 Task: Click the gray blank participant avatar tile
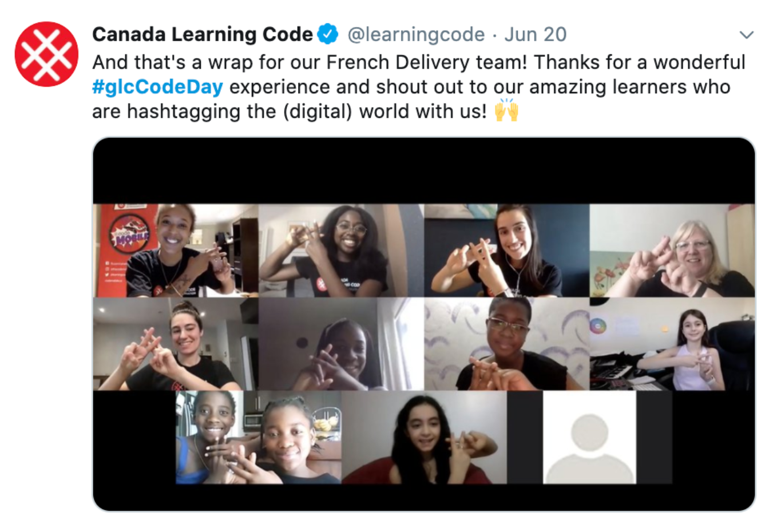589,437
